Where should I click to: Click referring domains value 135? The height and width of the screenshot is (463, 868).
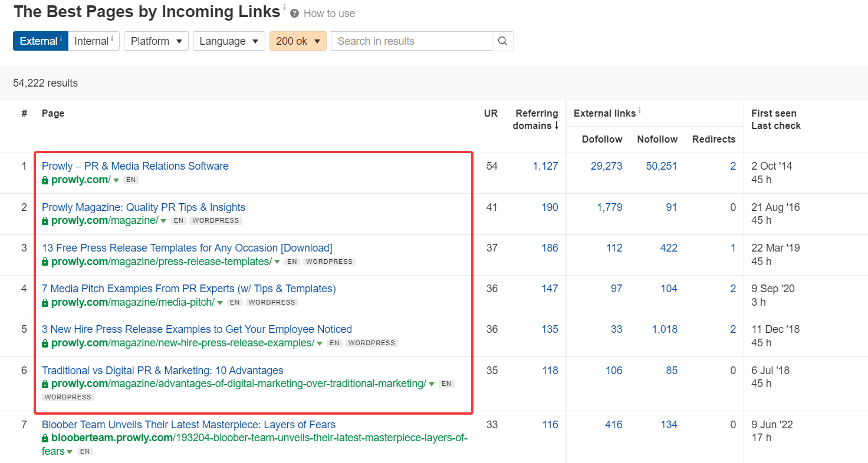550,329
